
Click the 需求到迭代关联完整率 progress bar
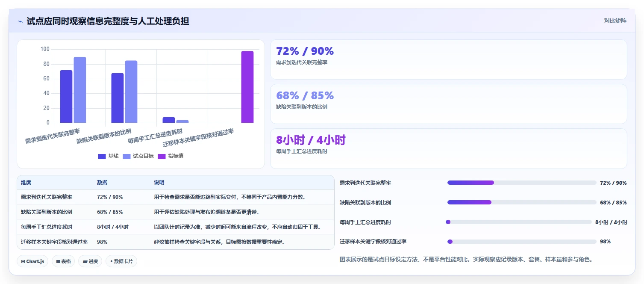tap(522, 183)
